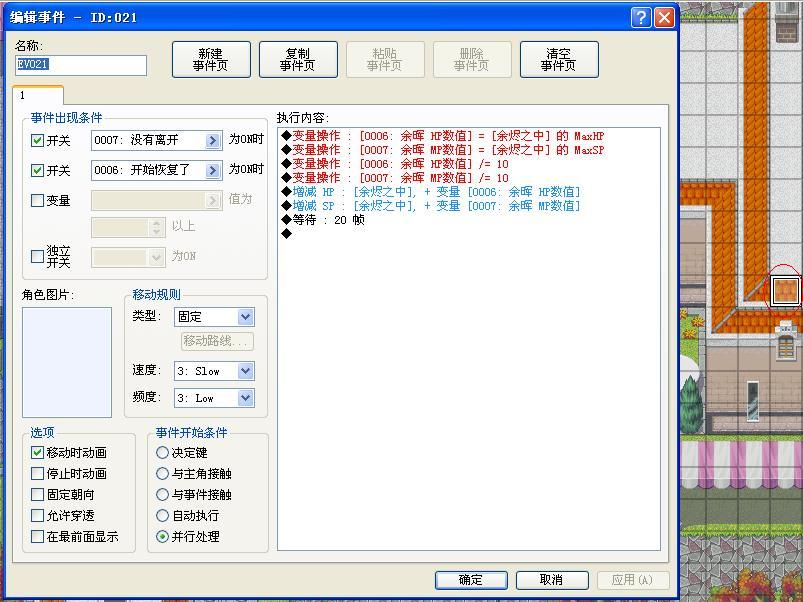
Task: Select the 自动执行 trigger option
Action: 162,515
